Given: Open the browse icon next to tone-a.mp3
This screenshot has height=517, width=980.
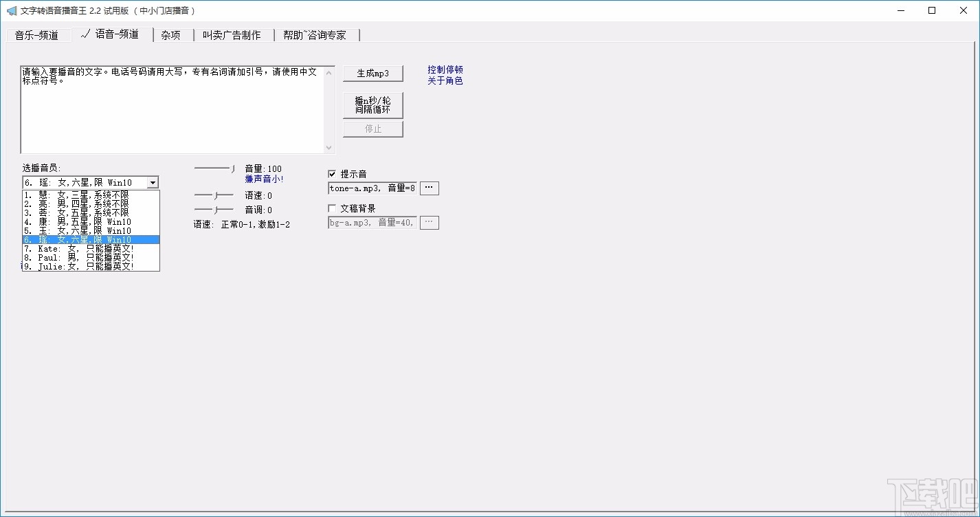Looking at the screenshot, I should click(x=429, y=187).
